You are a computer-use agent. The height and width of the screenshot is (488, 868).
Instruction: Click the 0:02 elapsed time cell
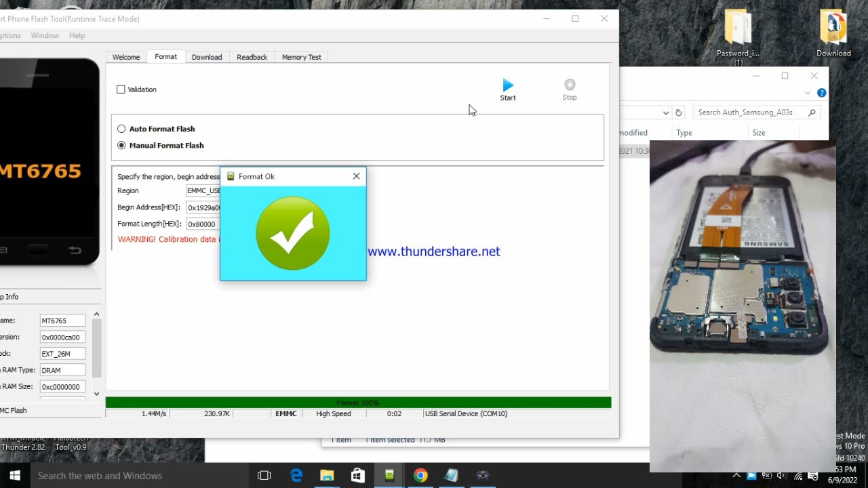(394, 413)
